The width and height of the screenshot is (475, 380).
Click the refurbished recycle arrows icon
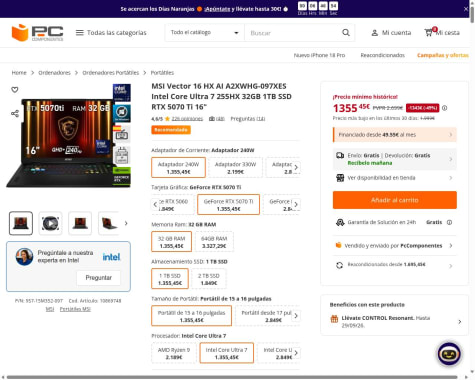(339, 265)
